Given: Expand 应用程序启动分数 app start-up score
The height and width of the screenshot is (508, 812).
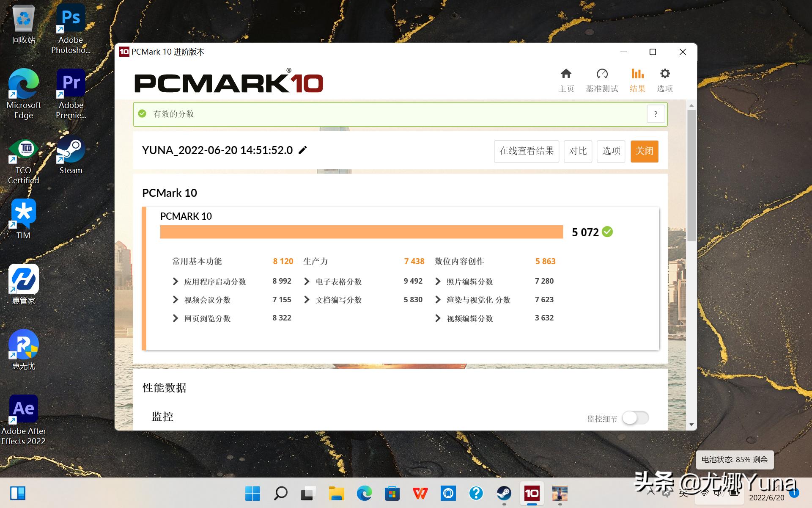Looking at the screenshot, I should (176, 282).
